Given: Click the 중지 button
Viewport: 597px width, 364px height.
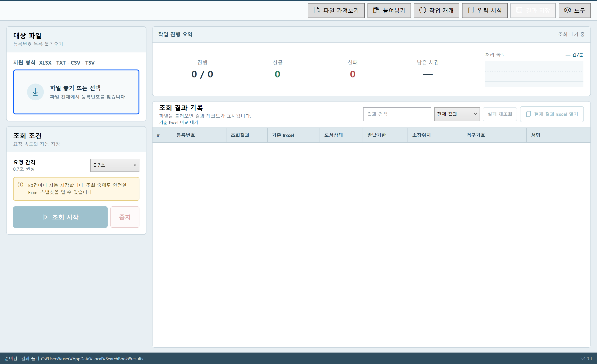Looking at the screenshot, I should 125,217.
